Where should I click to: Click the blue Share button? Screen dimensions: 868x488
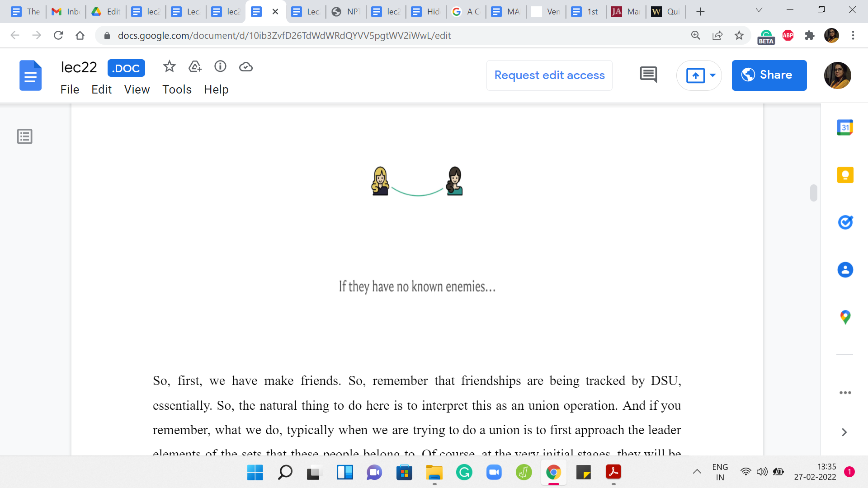point(769,75)
